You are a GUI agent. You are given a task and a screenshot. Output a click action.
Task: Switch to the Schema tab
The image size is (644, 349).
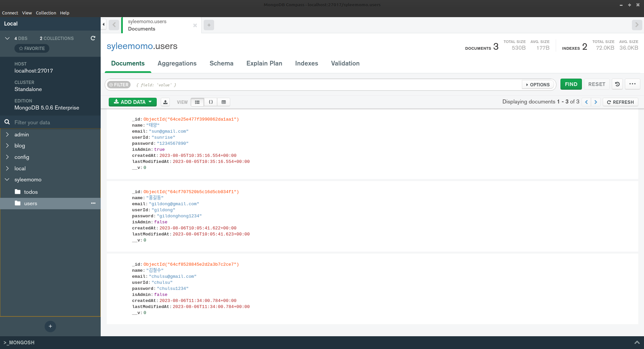click(221, 63)
